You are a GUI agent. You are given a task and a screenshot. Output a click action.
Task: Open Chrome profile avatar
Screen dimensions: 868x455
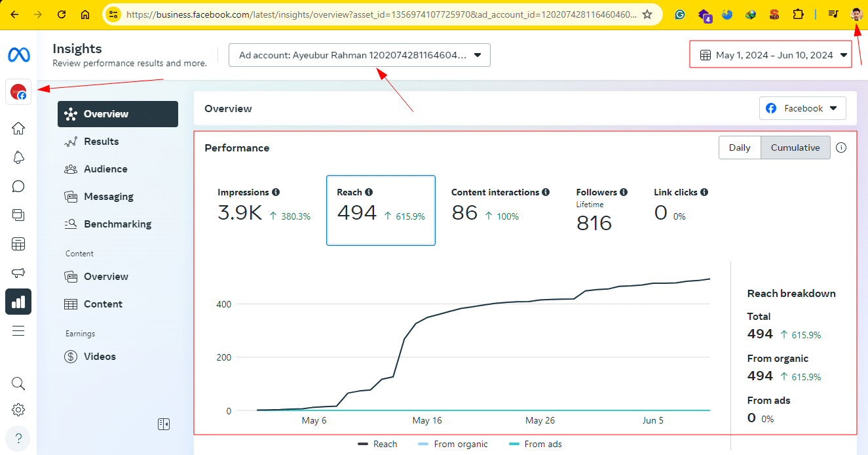[x=857, y=14]
